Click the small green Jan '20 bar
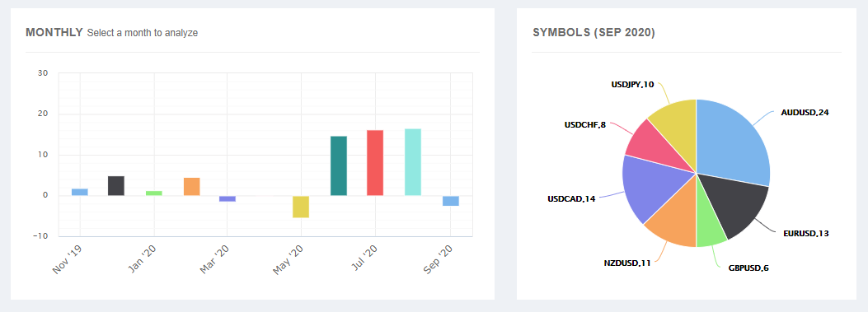The image size is (868, 312). [x=154, y=193]
